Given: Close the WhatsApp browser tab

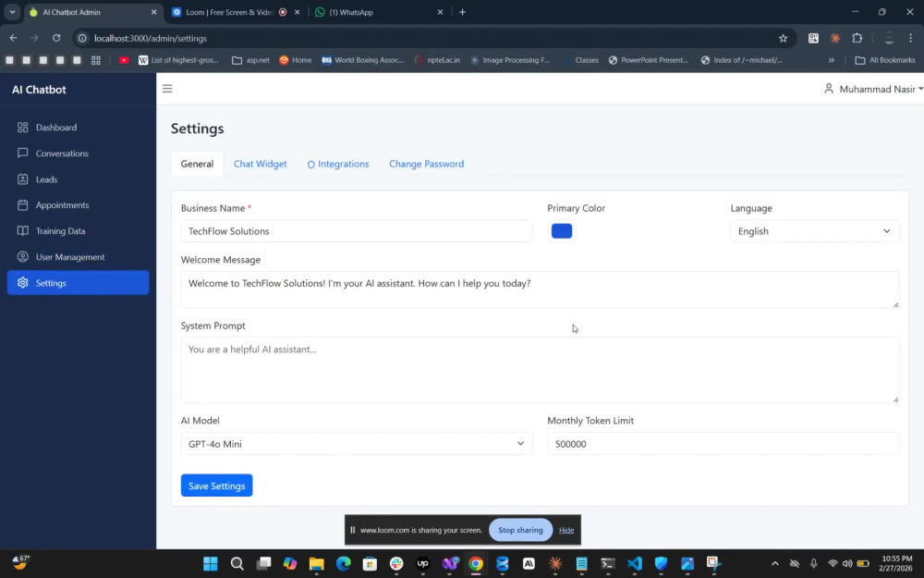Looking at the screenshot, I should 440,12.
